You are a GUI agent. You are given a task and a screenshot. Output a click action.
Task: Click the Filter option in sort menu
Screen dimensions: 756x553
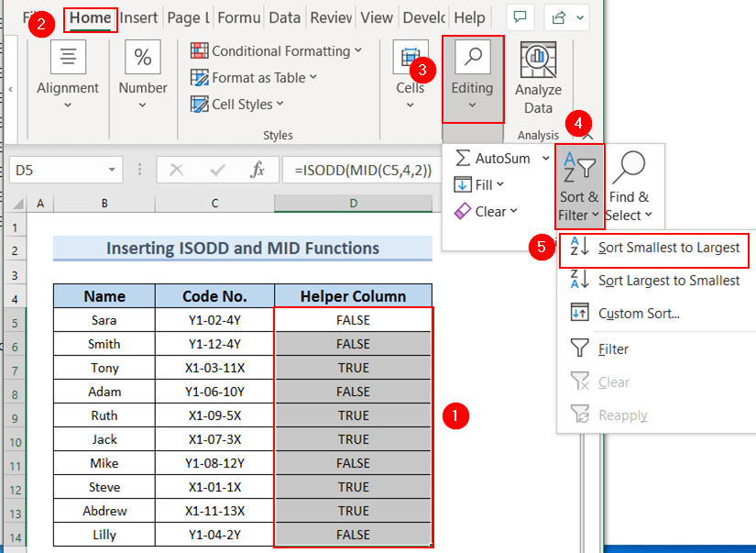point(625,348)
